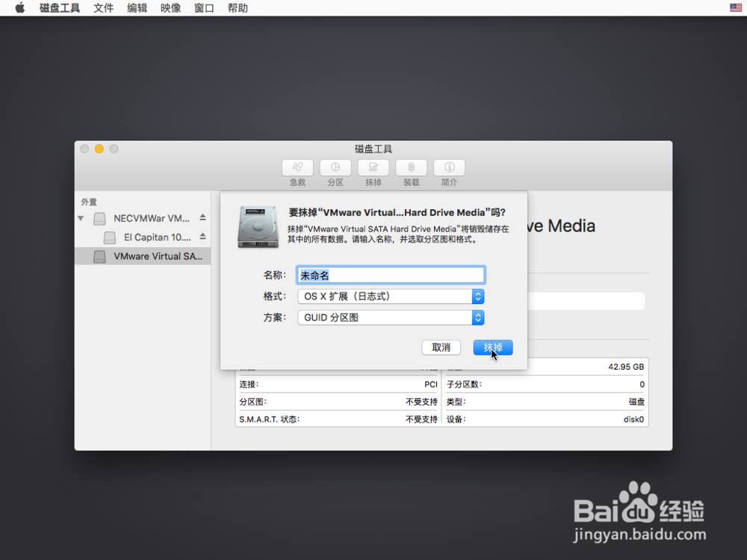747x560 pixels.
Task: Click the 取消 cancel button
Action: coord(441,348)
